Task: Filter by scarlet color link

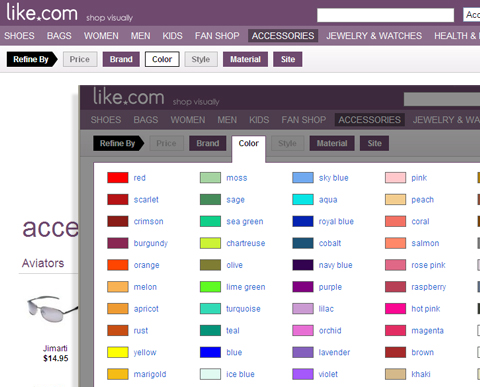Action: coord(146,200)
